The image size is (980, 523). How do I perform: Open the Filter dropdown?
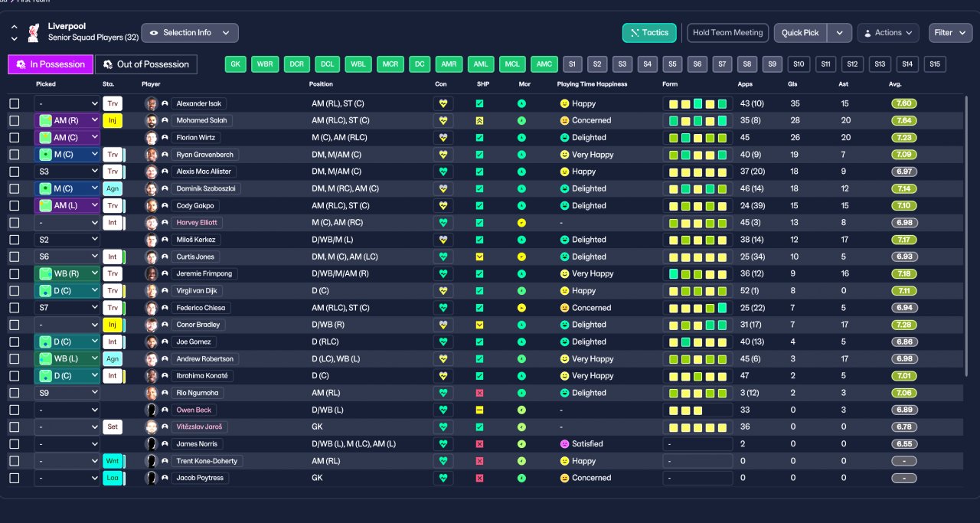click(950, 33)
